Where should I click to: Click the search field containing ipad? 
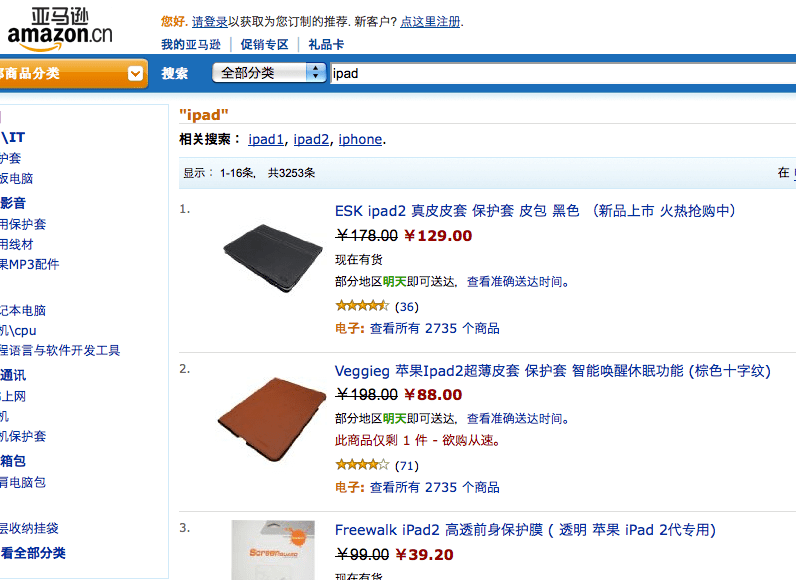pos(562,74)
